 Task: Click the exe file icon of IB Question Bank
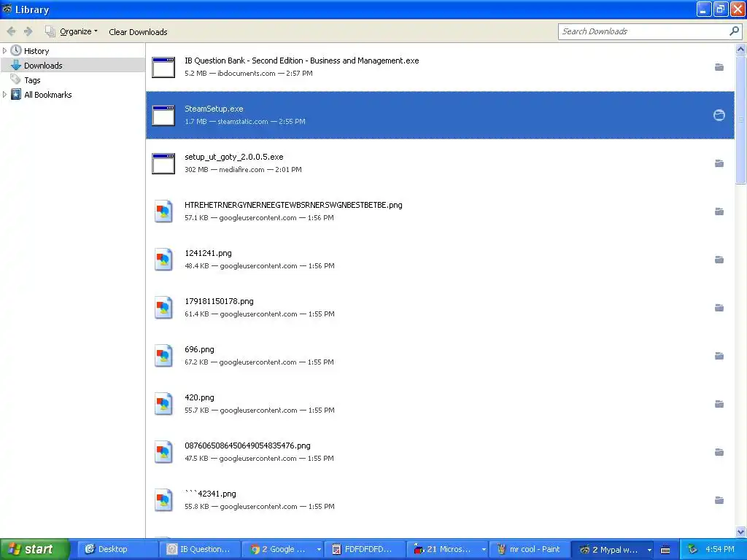pyautogui.click(x=163, y=67)
